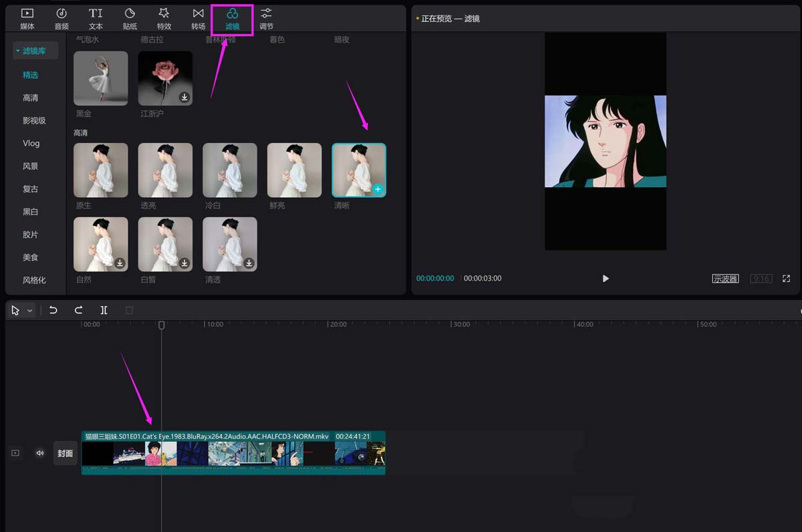Jump to the 50:00 ruler mark
The height and width of the screenshot is (532, 802).
[x=708, y=324]
